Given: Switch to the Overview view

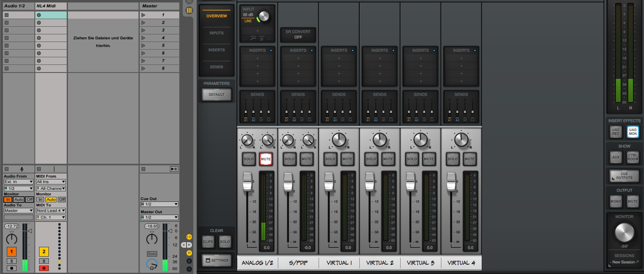Looking at the screenshot, I should pos(217,16).
